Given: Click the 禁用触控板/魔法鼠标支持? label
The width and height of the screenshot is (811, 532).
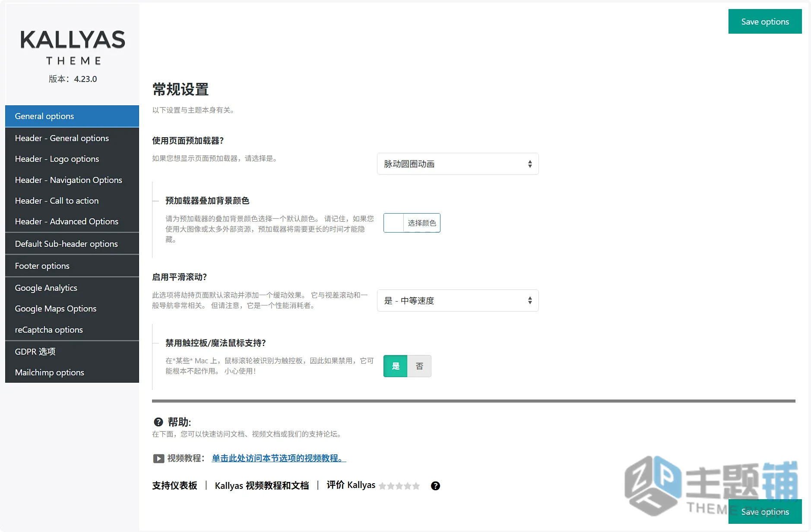Looking at the screenshot, I should (215, 343).
